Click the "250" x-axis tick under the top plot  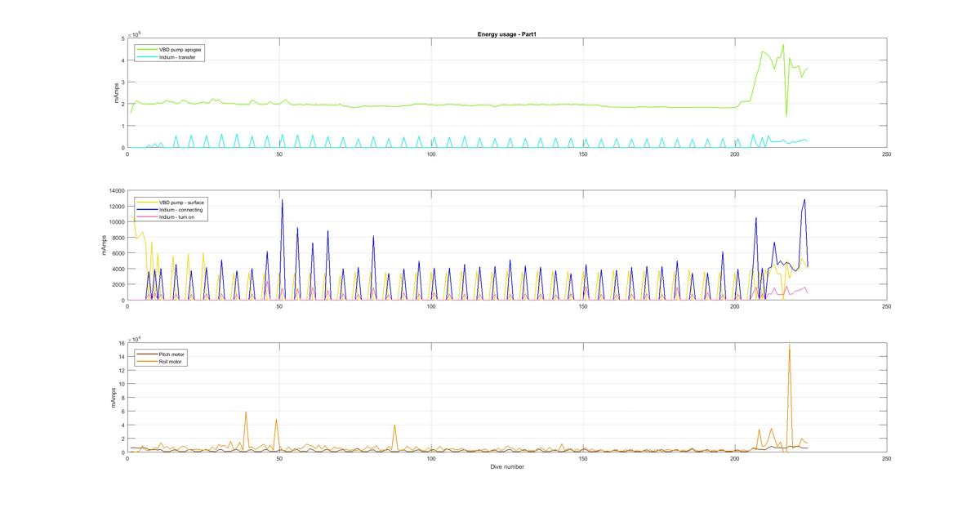pyautogui.click(x=886, y=154)
